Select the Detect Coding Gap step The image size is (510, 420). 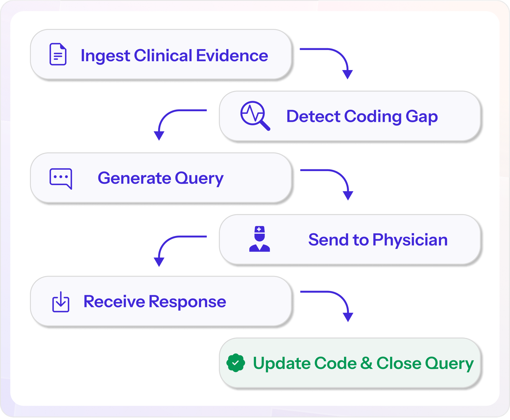[350, 116]
